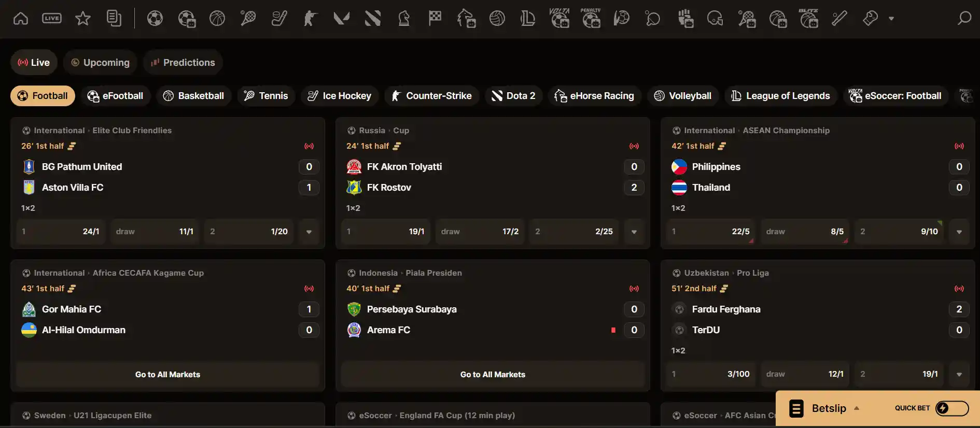Open the LIVE icon in top navigation
The image size is (980, 428).
[52, 19]
